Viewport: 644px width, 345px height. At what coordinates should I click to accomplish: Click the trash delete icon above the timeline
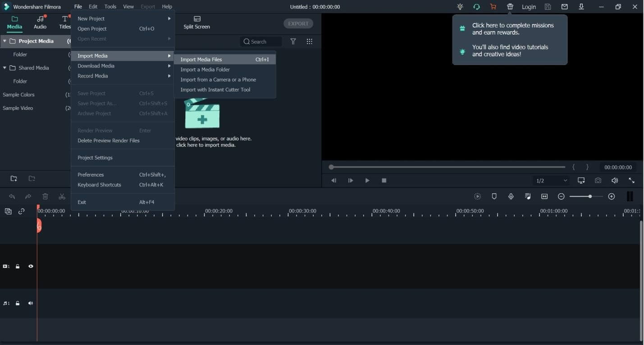click(x=45, y=196)
